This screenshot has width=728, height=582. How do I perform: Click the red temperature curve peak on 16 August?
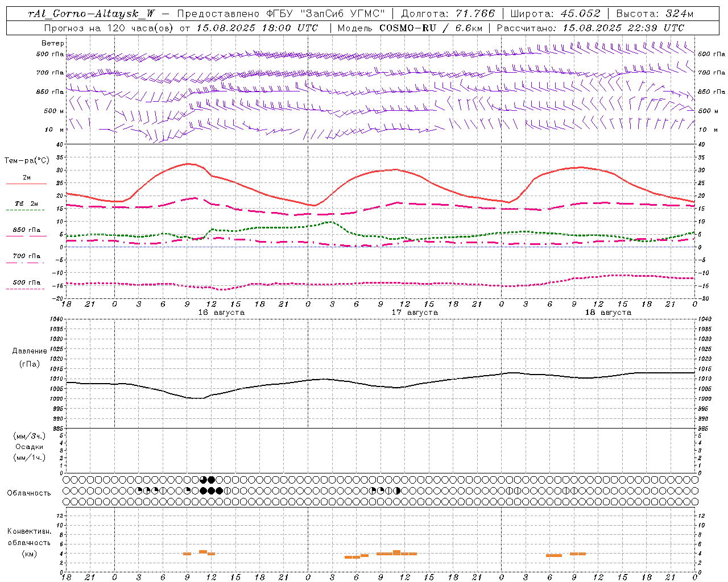(188, 164)
